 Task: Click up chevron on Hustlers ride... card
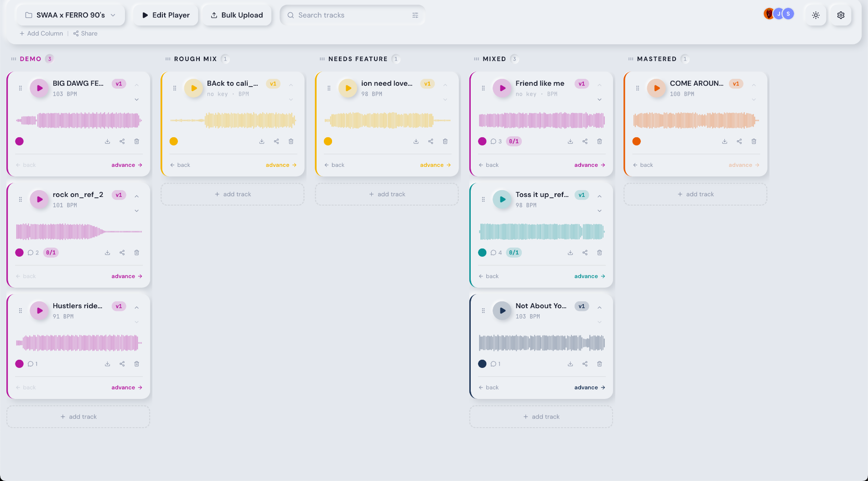tap(136, 307)
